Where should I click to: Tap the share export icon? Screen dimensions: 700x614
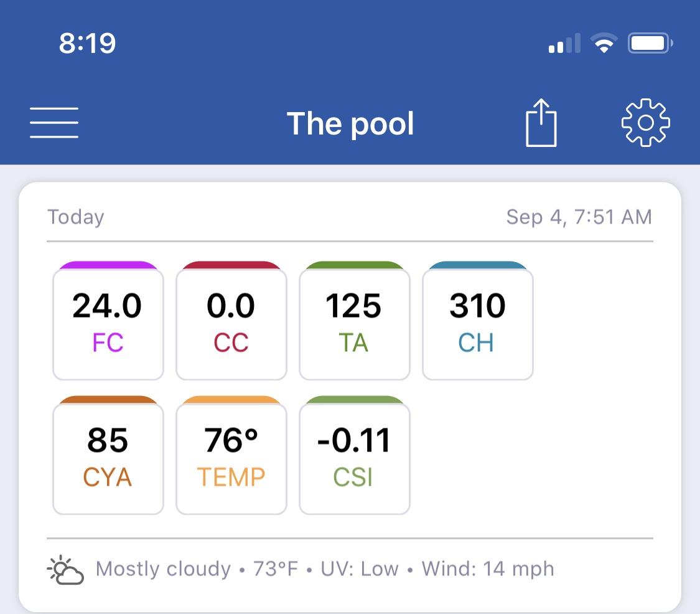point(541,123)
